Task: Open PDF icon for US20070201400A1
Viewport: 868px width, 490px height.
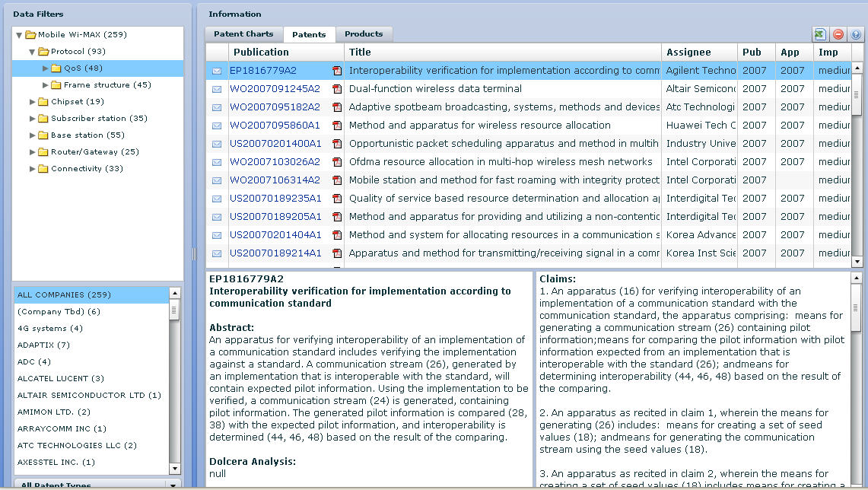Action: pos(337,144)
